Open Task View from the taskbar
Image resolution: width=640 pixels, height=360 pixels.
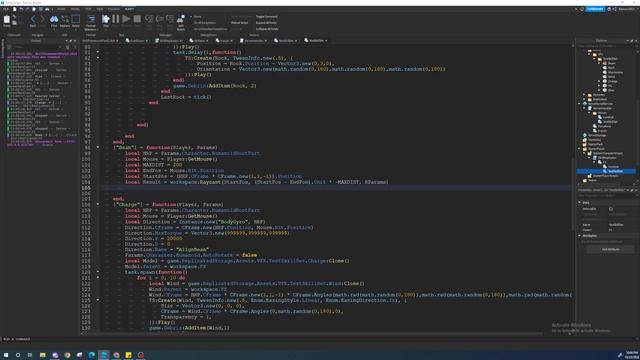tap(30, 355)
